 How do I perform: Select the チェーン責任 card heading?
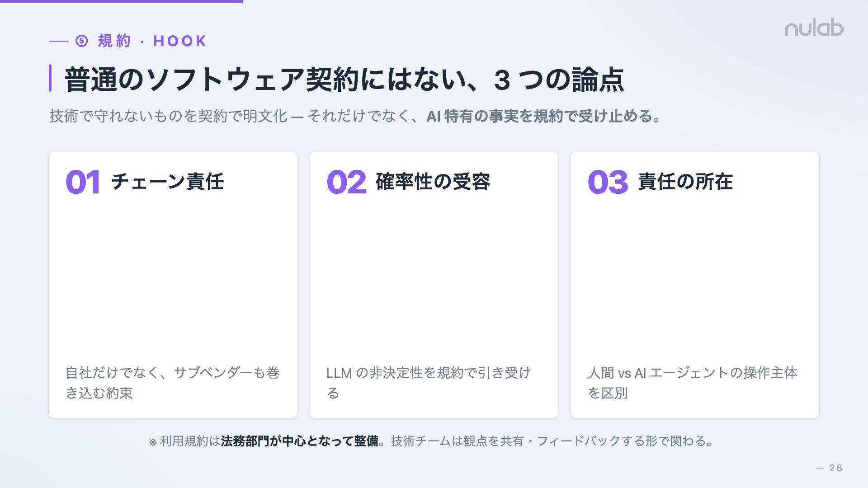click(167, 182)
